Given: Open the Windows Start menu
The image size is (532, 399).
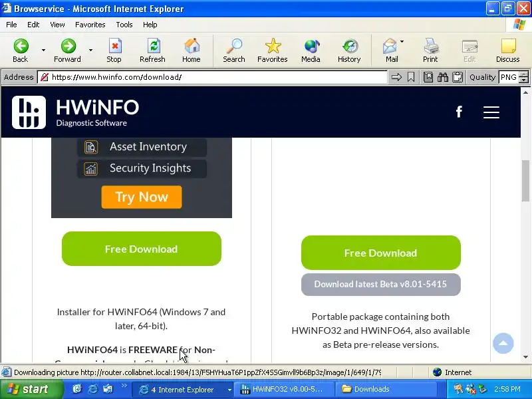Looking at the screenshot, I should (31, 389).
